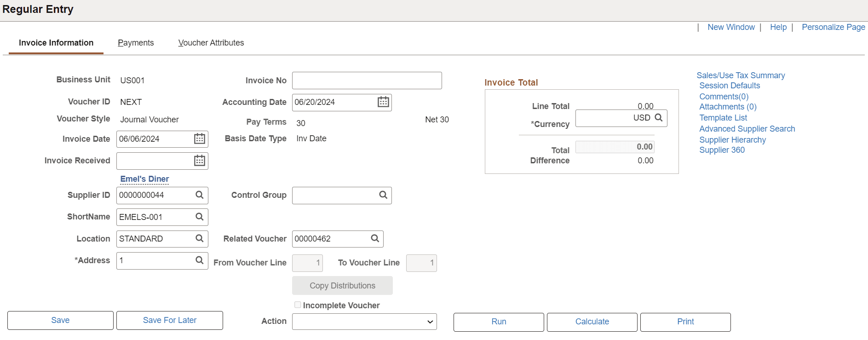
Task: Click the ShortName lookup magnifier
Action: coord(199,217)
